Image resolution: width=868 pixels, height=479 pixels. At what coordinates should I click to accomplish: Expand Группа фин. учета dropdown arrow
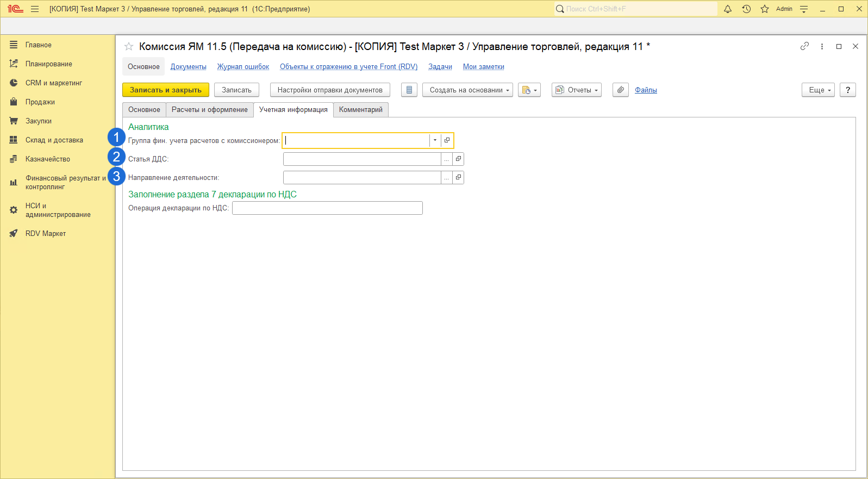[435, 140]
